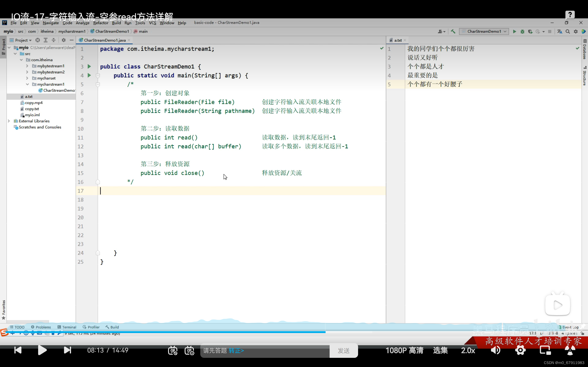The width and height of the screenshot is (588, 367).
Task: Open Search Everywhere magnifier icon
Action: pos(568,32)
